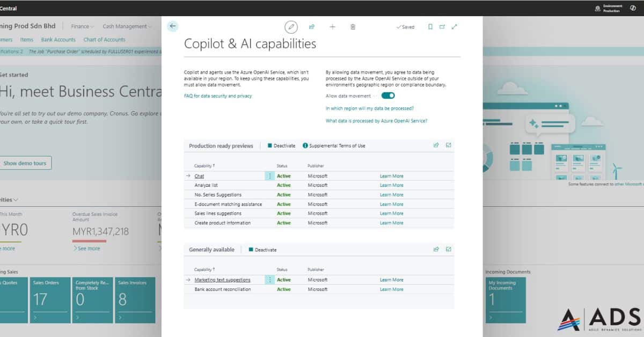
Task: Bookmark the page using the bookmark icon
Action: 429,26
